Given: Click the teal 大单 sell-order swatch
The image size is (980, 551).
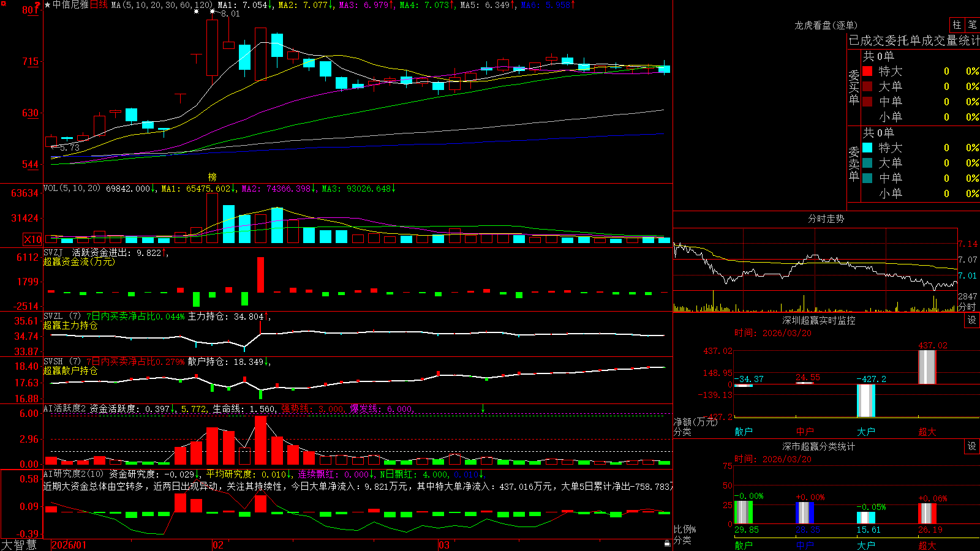Looking at the screenshot, I should coord(867,163).
